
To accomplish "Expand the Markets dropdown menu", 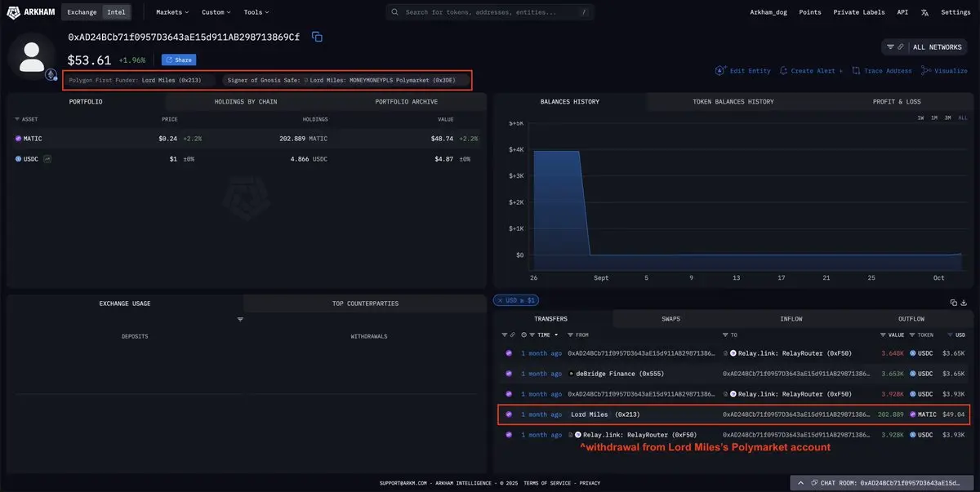I will 172,12.
